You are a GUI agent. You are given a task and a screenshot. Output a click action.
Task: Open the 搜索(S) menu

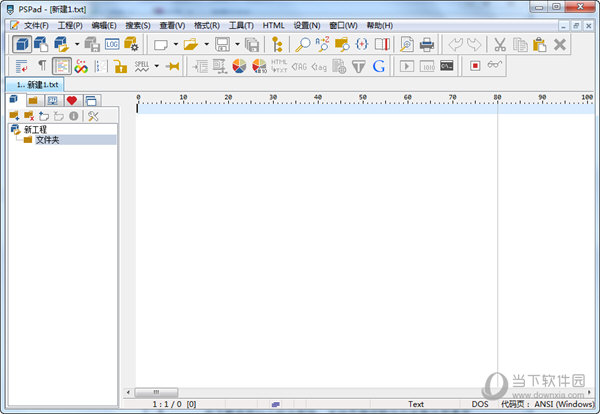138,26
